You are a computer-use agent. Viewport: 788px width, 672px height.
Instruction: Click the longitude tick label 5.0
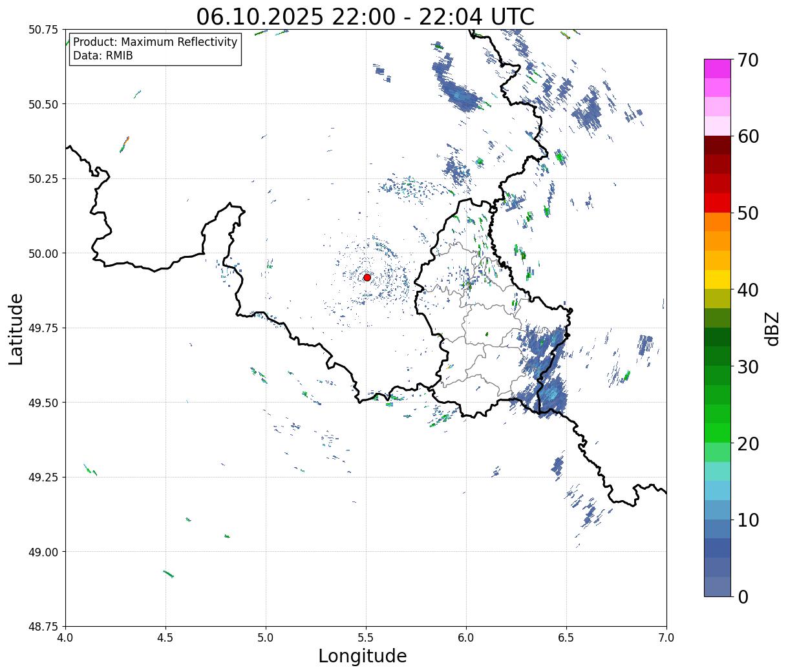pyautogui.click(x=266, y=638)
